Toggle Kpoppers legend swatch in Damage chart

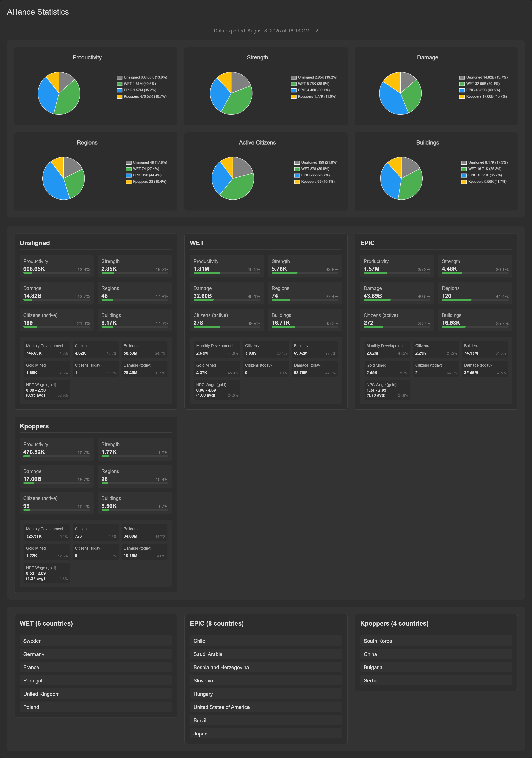[462, 97]
